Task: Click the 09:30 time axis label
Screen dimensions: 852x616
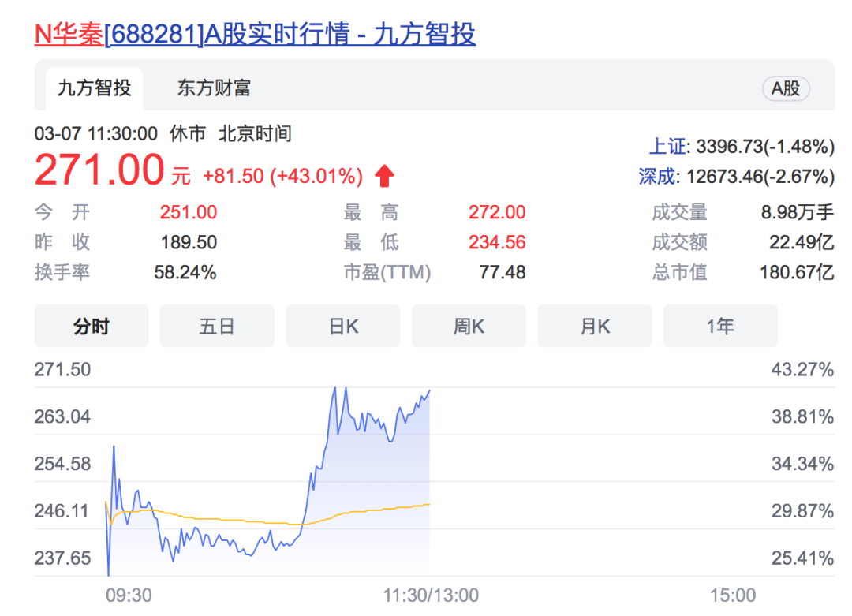Action: point(129,595)
